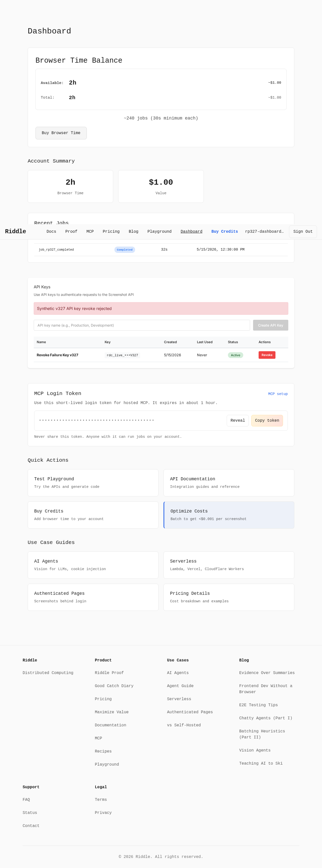This screenshot has width=322, height=868.
Task: Open the Optimize Costs quick action card
Action: coord(229,515)
